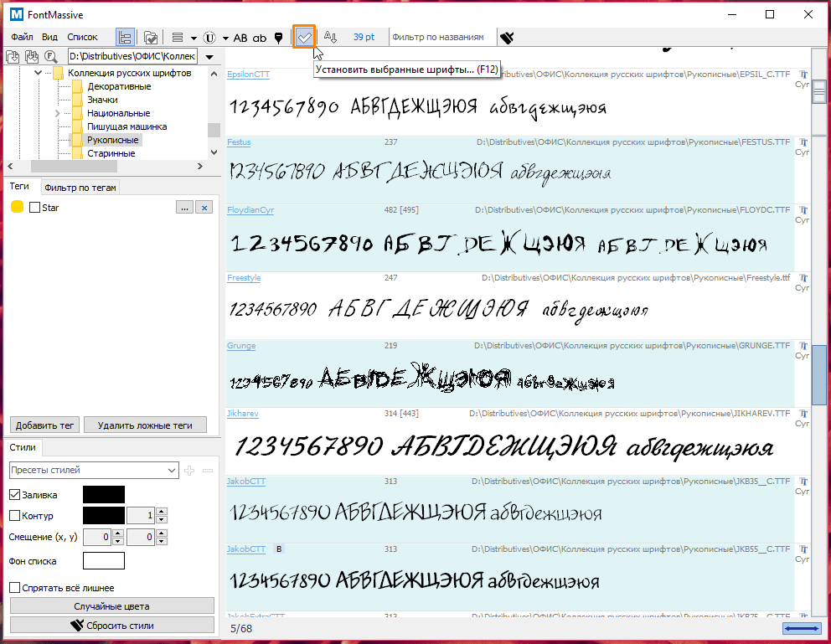This screenshot has width=831, height=644.
Task: Check the Спрятать всё лишнее option
Action: pyautogui.click(x=14, y=588)
